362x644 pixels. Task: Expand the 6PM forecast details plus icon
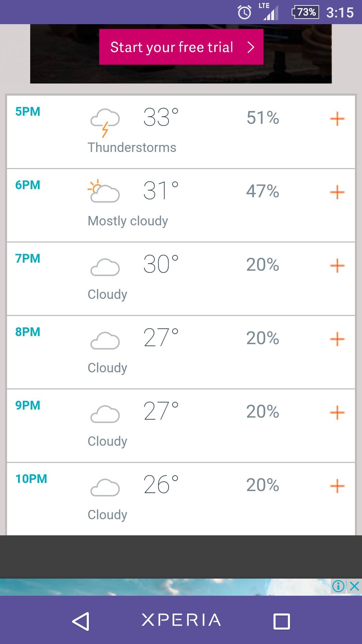point(337,192)
